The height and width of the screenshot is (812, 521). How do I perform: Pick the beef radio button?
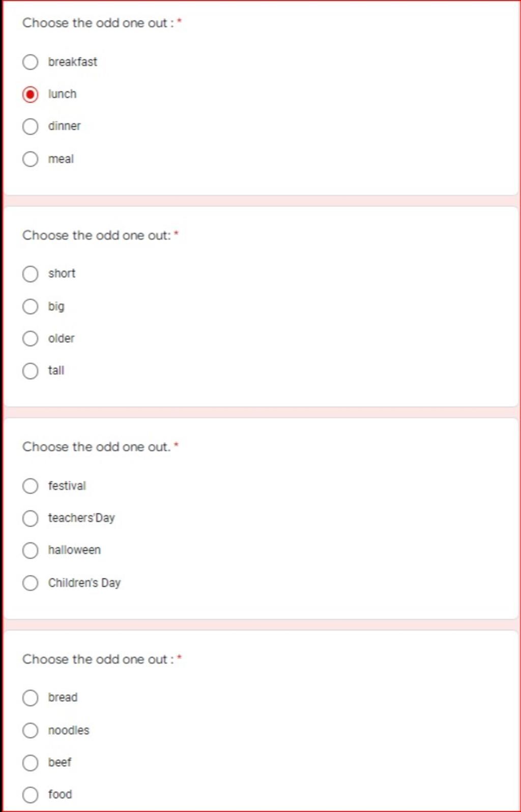coord(30,763)
